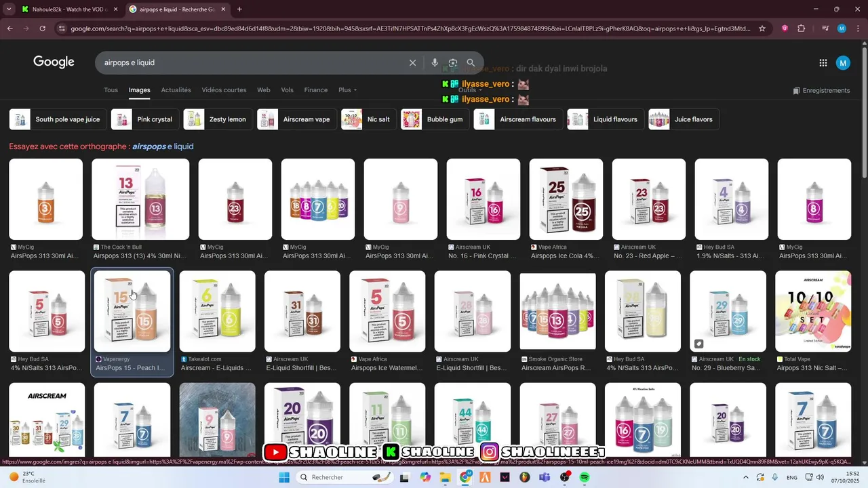Screen dimensions: 868x488
Task: Open Microsoft Teams from the taskbar
Action: pos(545,477)
